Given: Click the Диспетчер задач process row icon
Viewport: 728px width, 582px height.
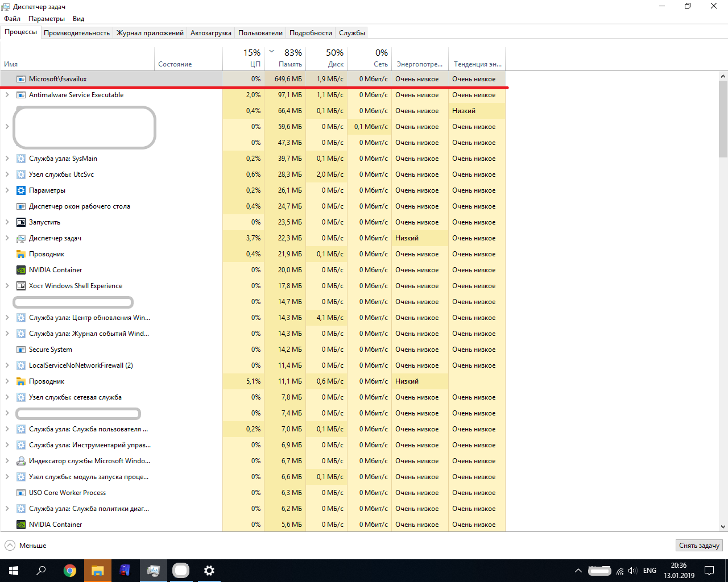Looking at the screenshot, I should pyautogui.click(x=21, y=238).
